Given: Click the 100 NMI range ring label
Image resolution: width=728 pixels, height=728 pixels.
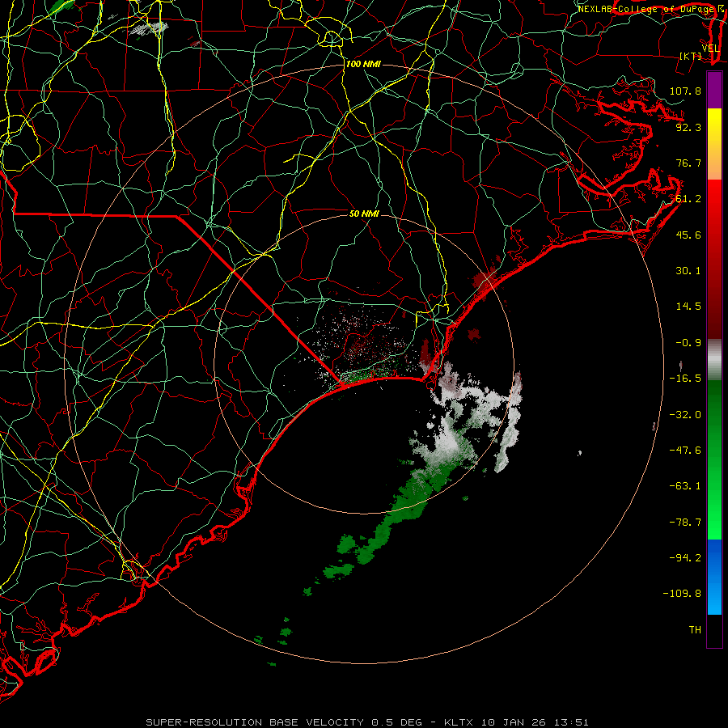Looking at the screenshot, I should coord(363,64).
